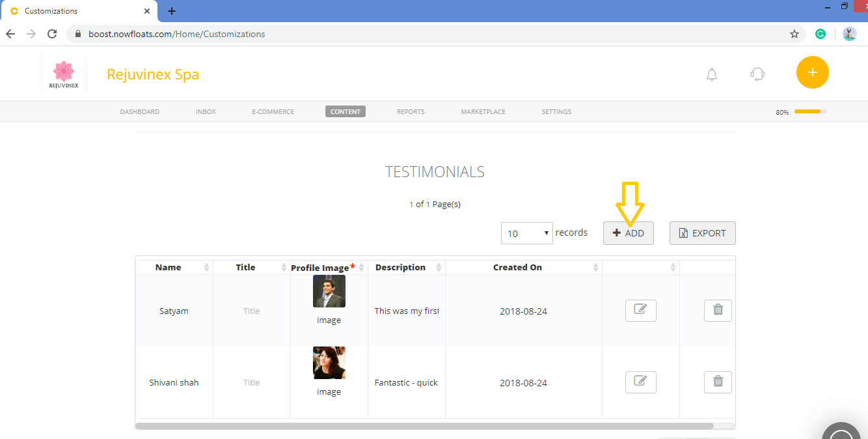Delete the Satyam testimonial row
The image size is (868, 439).
(718, 311)
